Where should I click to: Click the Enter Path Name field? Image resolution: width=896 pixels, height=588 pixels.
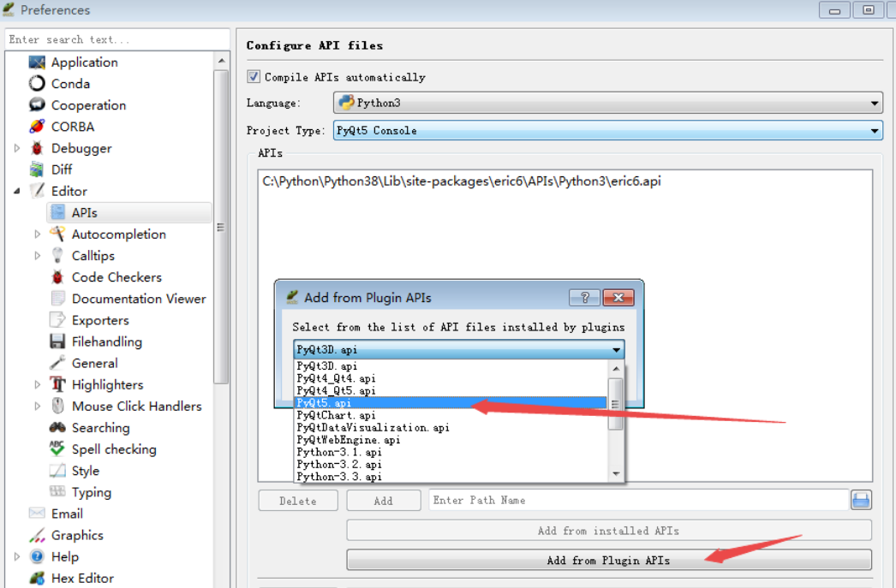[x=638, y=500]
